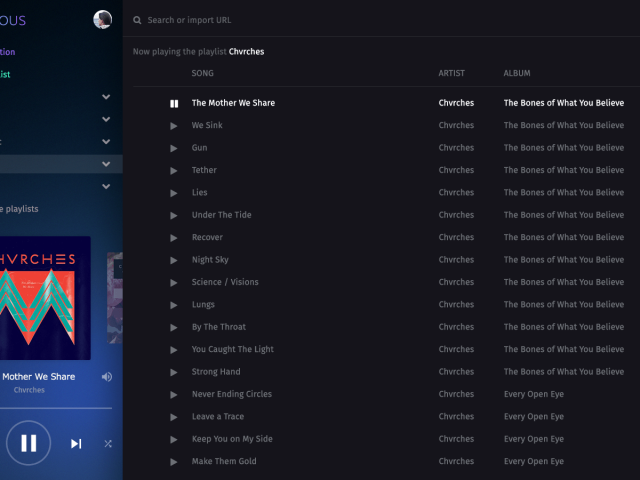Viewport: 640px width, 480px height.
Task: Sort by the ARTIST column header
Action: click(451, 73)
